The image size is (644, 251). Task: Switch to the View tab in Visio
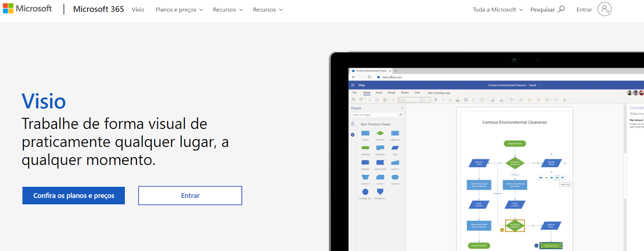click(417, 93)
